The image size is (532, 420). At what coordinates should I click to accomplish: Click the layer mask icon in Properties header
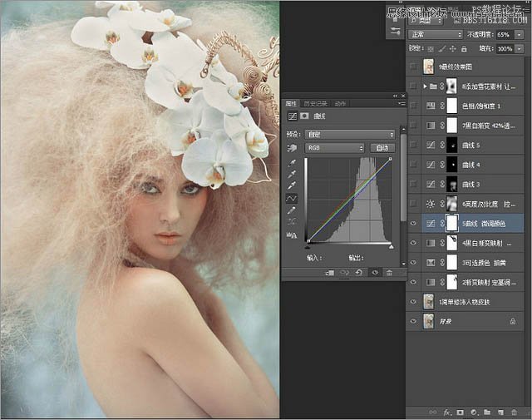304,116
